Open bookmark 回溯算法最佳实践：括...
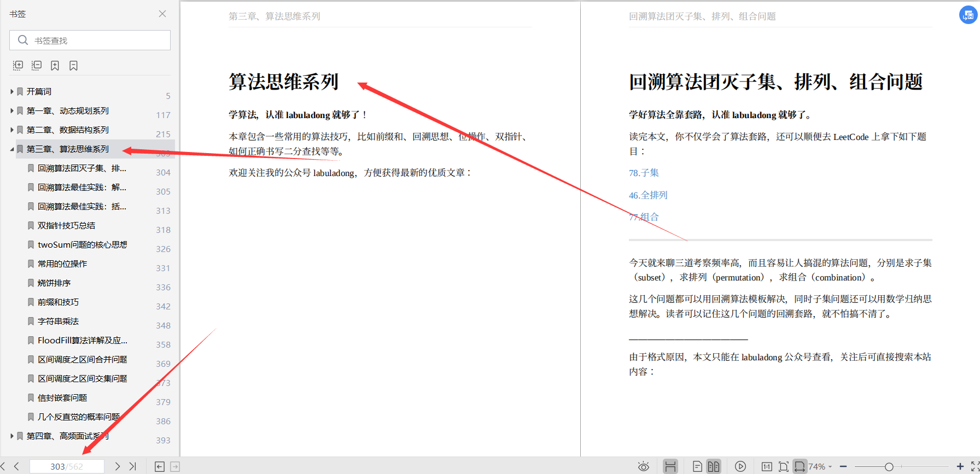 pyautogui.click(x=82, y=206)
